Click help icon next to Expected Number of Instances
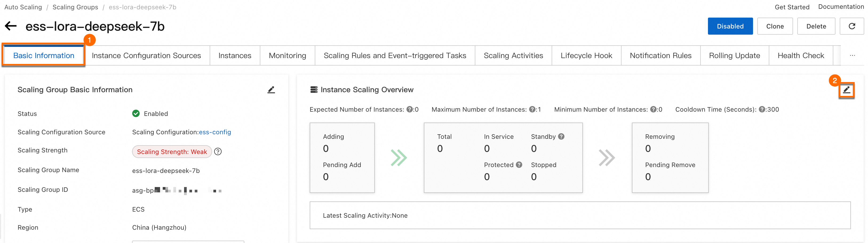Image resolution: width=868 pixels, height=243 pixels. tap(409, 110)
